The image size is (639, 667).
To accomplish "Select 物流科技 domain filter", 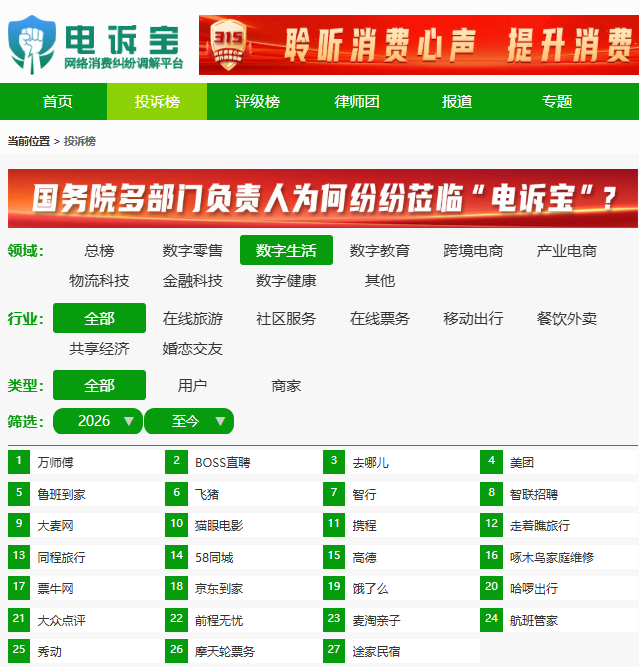I will click(x=99, y=281).
